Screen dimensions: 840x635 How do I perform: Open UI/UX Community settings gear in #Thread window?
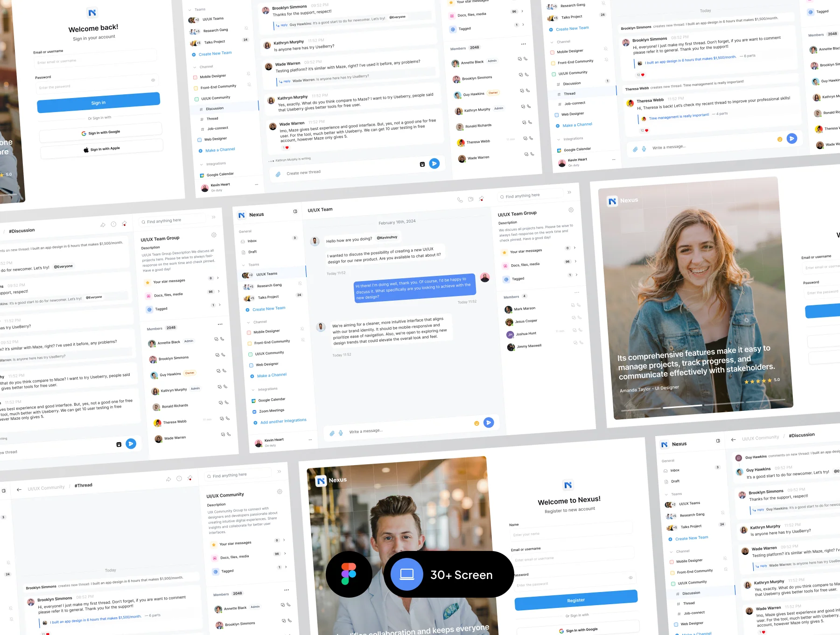pos(280,492)
